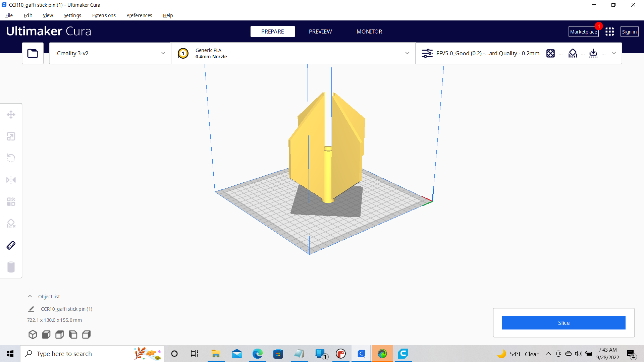Switch to the PREVIEW stage
The width and height of the screenshot is (644, 362).
point(320,32)
